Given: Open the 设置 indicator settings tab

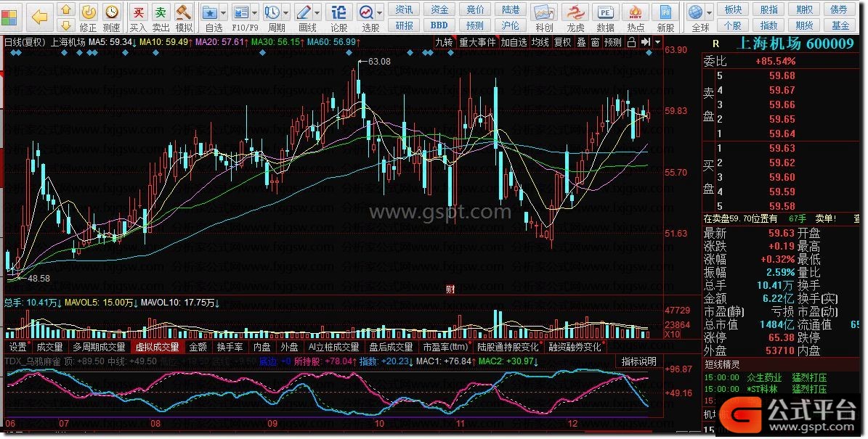Looking at the screenshot, I should coord(18,347).
